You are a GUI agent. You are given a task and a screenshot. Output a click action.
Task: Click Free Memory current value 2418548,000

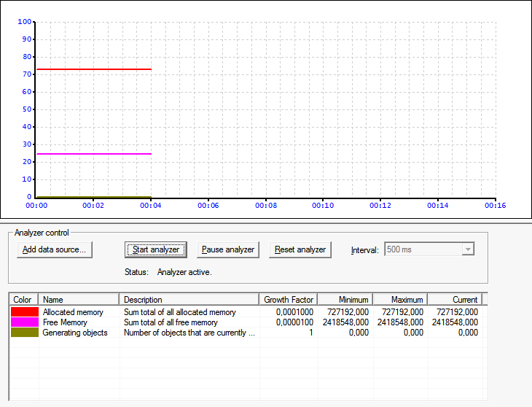(x=455, y=322)
